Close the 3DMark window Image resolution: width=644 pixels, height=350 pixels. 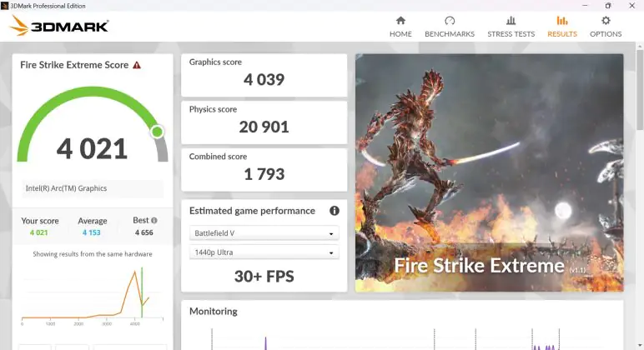click(632, 5)
